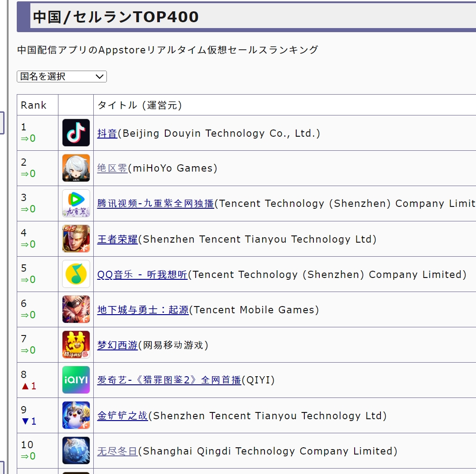This screenshot has height=474, width=476.
Task: Open the QQ音乐 - 听我想听 link
Action: (x=142, y=274)
